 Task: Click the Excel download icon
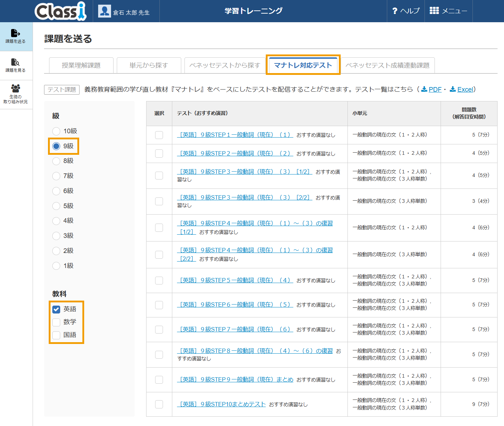click(453, 89)
